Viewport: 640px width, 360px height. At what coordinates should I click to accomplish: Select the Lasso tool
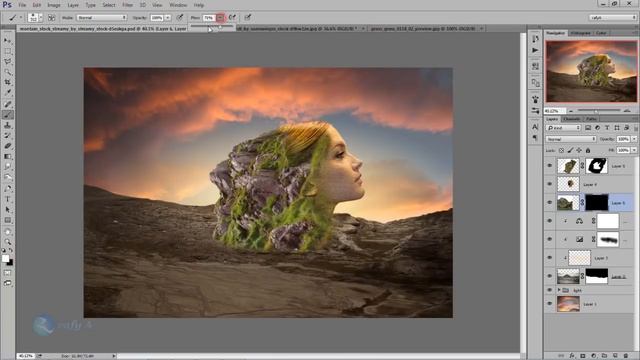tap(8, 62)
